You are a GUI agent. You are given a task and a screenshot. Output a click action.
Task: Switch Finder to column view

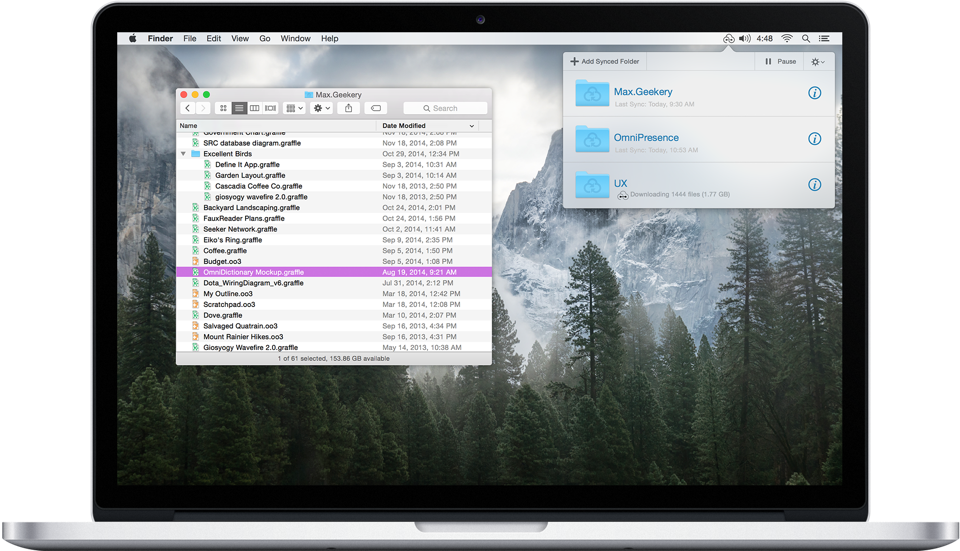point(254,108)
